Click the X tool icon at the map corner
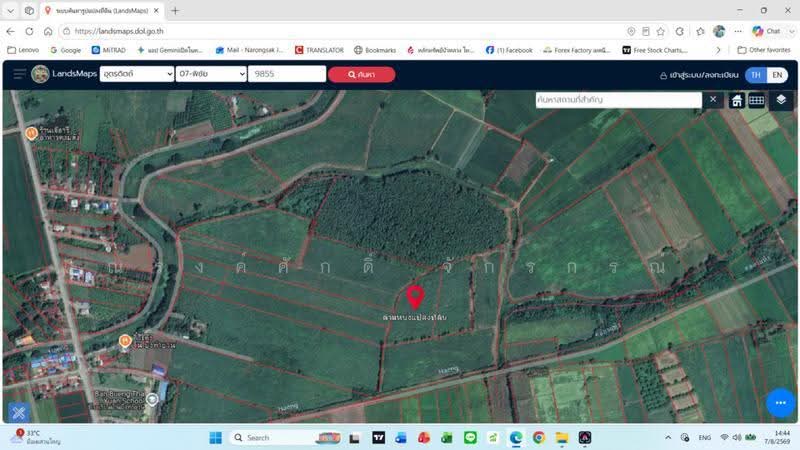The image size is (800, 450). click(19, 412)
